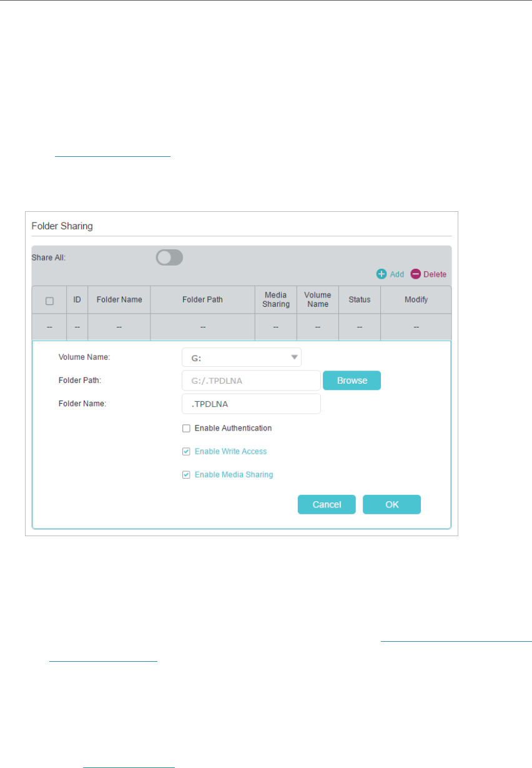This screenshot has width=532, height=768.
Task: Click the Volume Name column header
Action: [x=318, y=300]
